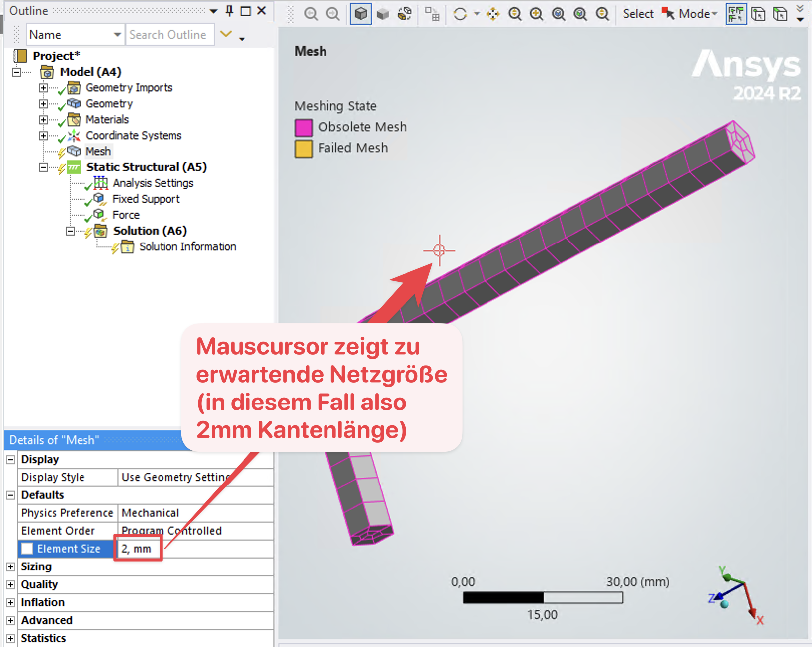
Task: Click the Select label in the toolbar
Action: pos(638,14)
